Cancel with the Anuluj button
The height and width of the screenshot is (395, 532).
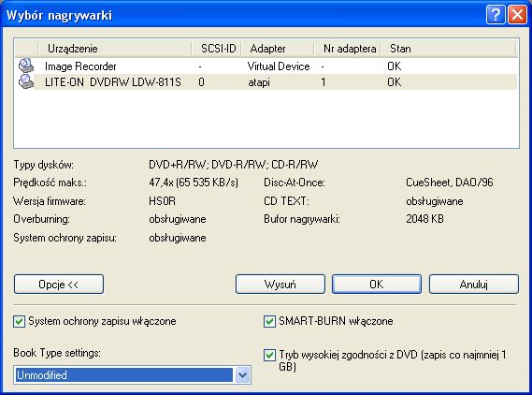[474, 284]
